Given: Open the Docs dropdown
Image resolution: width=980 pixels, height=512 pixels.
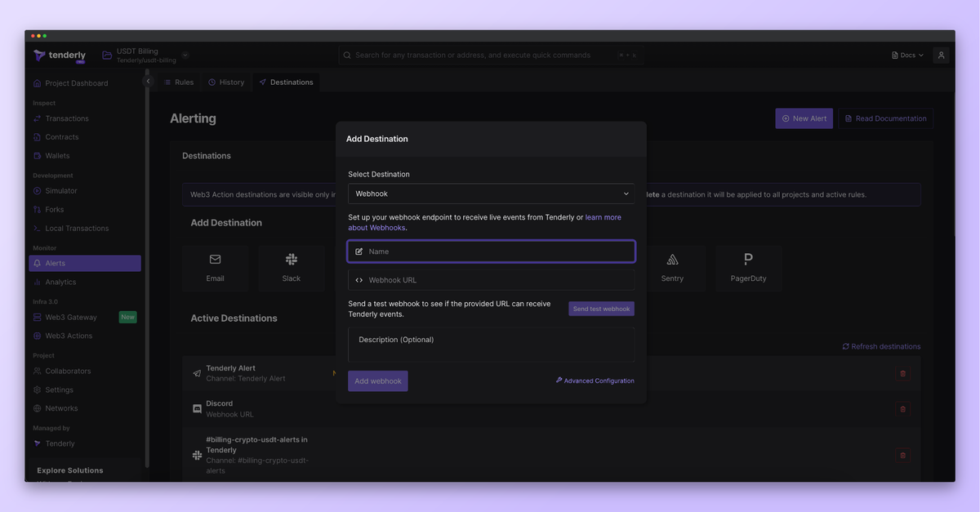Looking at the screenshot, I should pyautogui.click(x=906, y=55).
